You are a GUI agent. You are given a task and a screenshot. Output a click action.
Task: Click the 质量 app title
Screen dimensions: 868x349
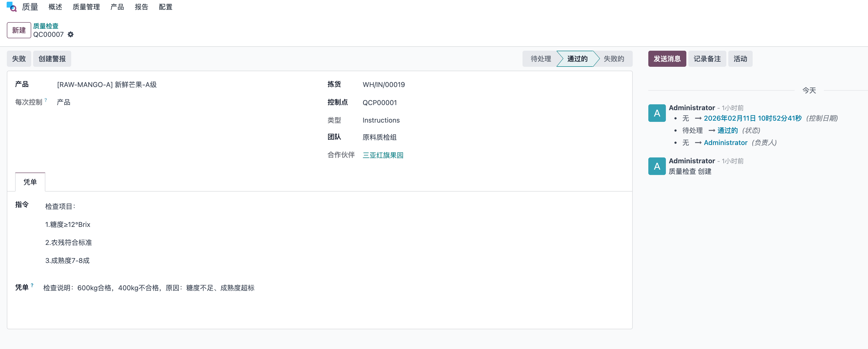[x=30, y=7]
